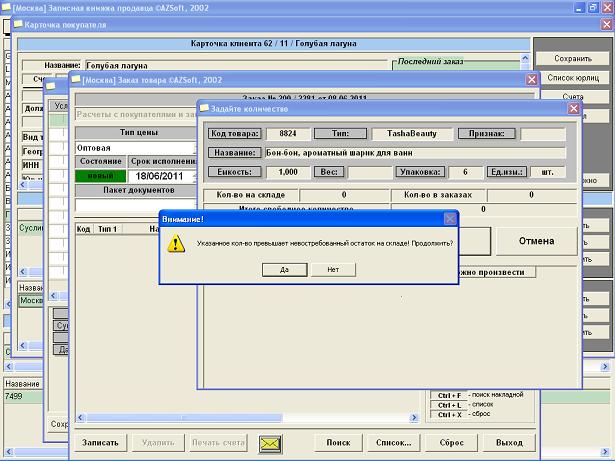Click the Сброс button

[451, 443]
